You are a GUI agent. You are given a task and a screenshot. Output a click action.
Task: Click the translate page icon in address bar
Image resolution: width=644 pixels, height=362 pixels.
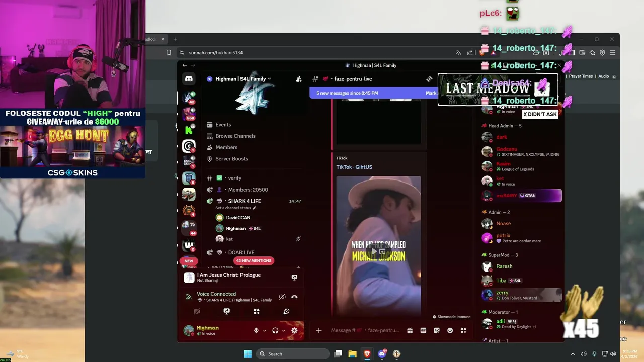pos(458,52)
